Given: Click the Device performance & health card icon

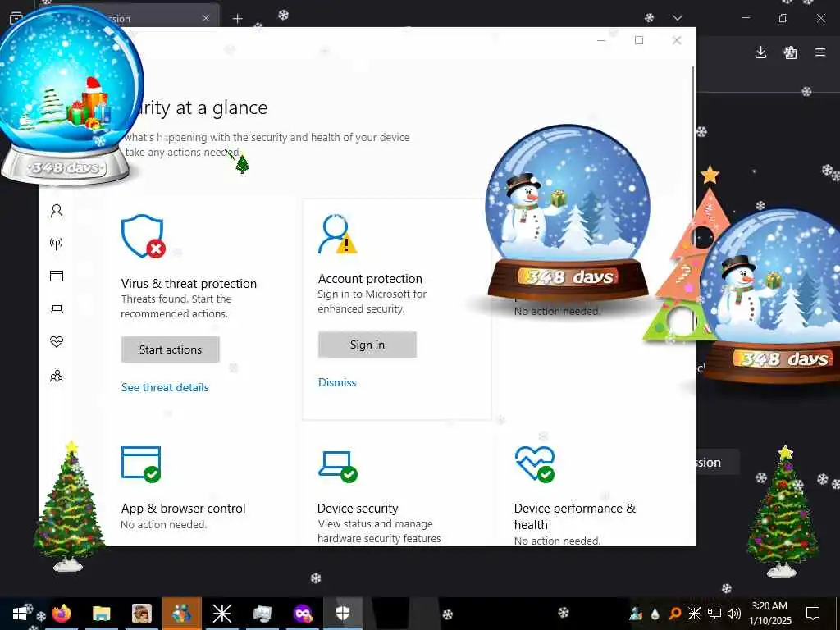Looking at the screenshot, I should coord(535,464).
